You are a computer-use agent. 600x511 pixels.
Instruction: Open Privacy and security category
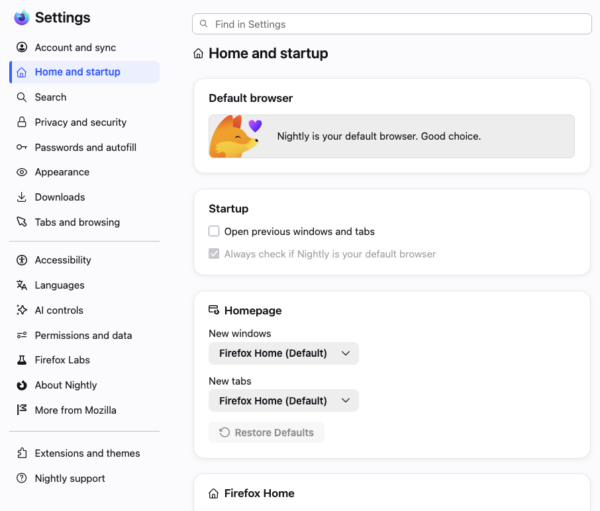84,122
